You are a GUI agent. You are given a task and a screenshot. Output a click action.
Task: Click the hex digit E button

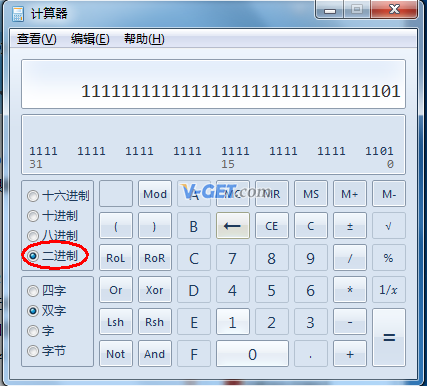click(194, 322)
